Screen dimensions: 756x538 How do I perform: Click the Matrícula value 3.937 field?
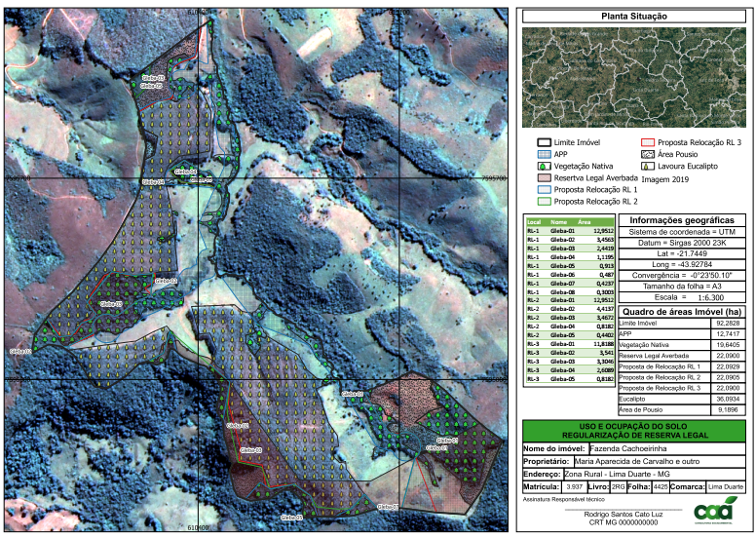(575, 485)
